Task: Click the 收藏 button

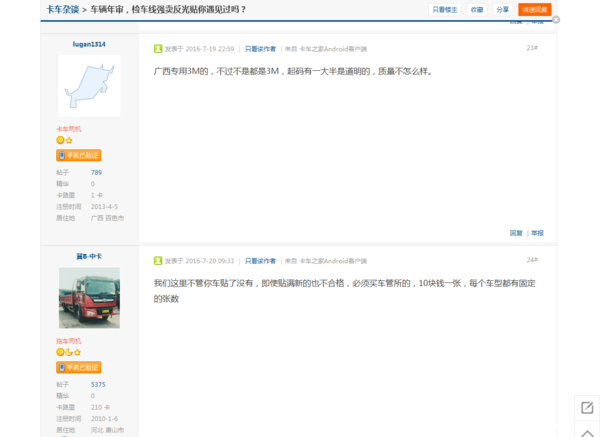Action: coord(477,9)
